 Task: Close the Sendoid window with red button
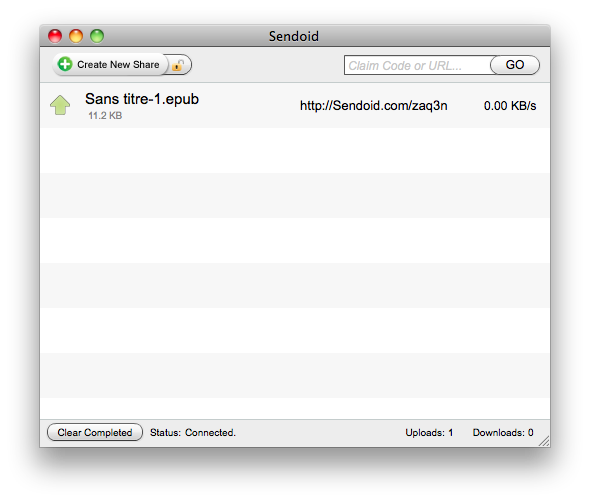tap(55, 36)
